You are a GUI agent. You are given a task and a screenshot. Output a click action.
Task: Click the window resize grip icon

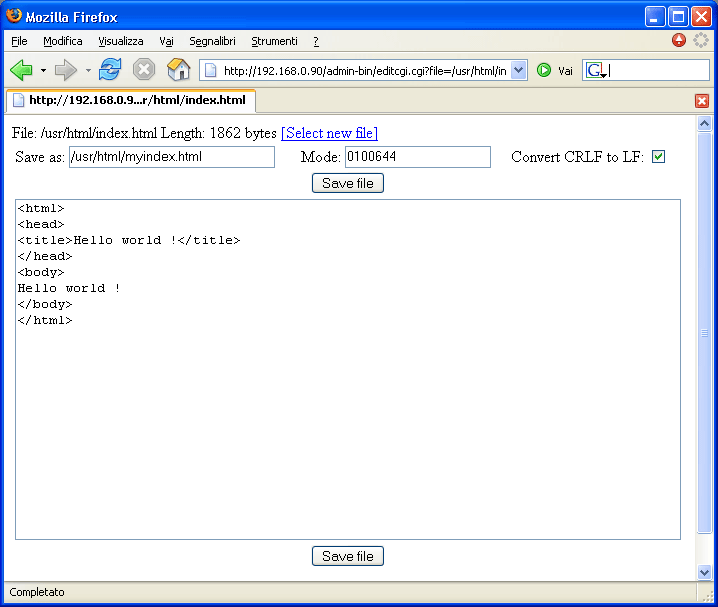click(708, 594)
